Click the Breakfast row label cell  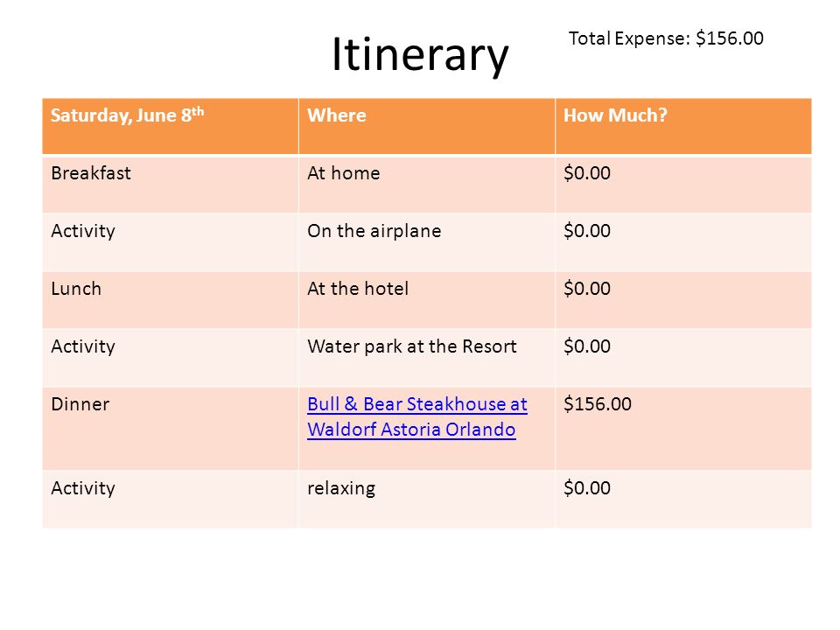[x=171, y=184]
